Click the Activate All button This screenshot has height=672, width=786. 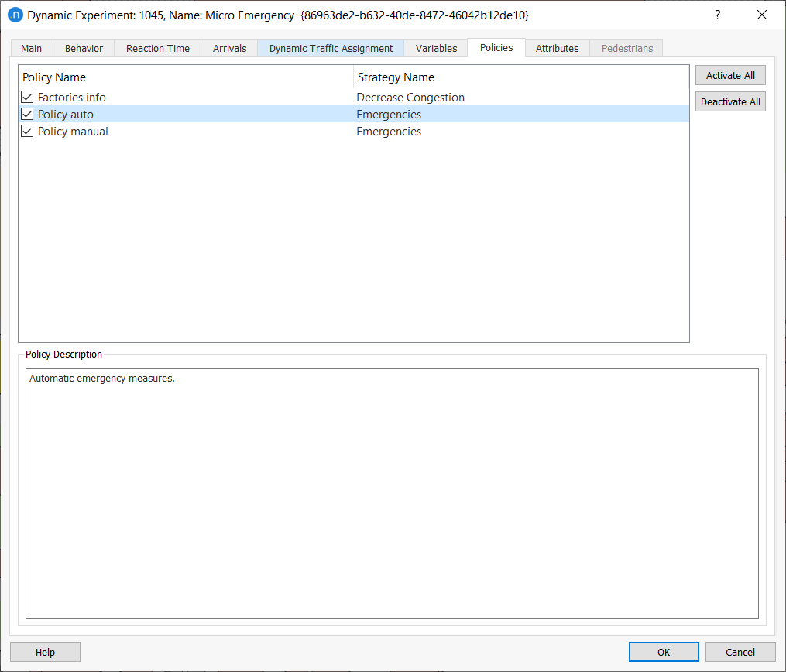coord(730,75)
